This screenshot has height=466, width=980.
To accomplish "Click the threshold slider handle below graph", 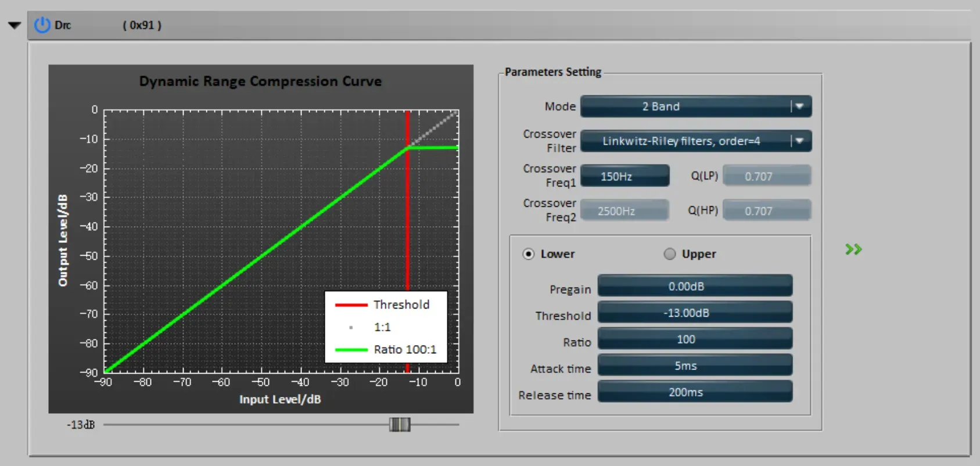I will (400, 425).
